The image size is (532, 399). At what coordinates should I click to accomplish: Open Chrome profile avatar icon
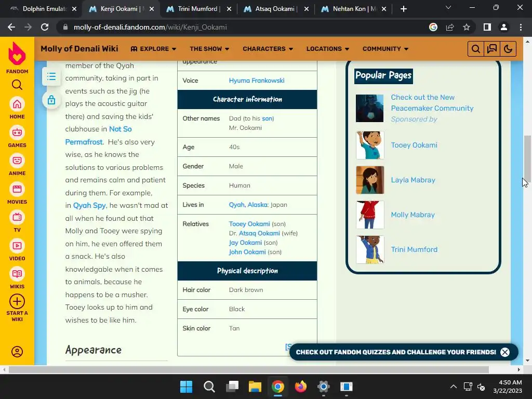click(504, 27)
